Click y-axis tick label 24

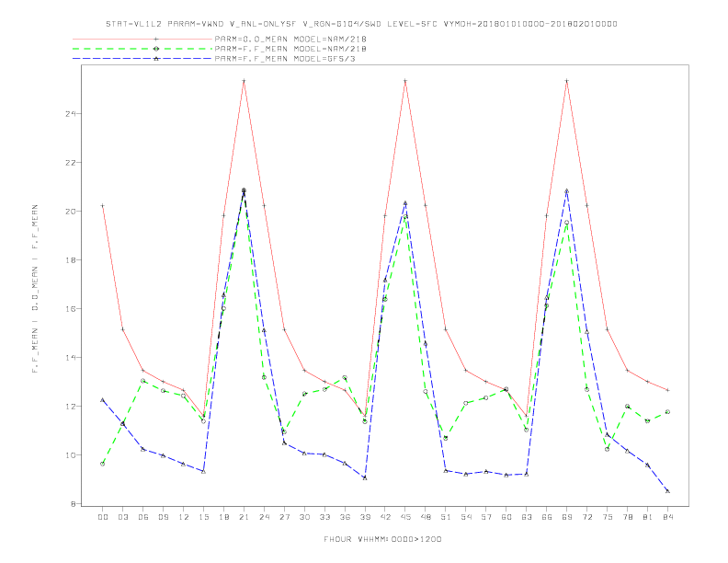[x=70, y=114]
